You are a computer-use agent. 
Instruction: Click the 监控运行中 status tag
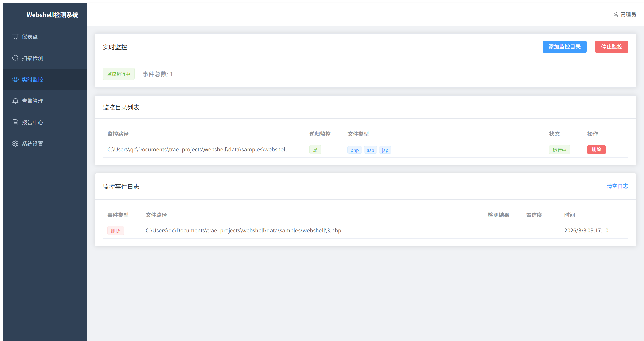pyautogui.click(x=119, y=74)
